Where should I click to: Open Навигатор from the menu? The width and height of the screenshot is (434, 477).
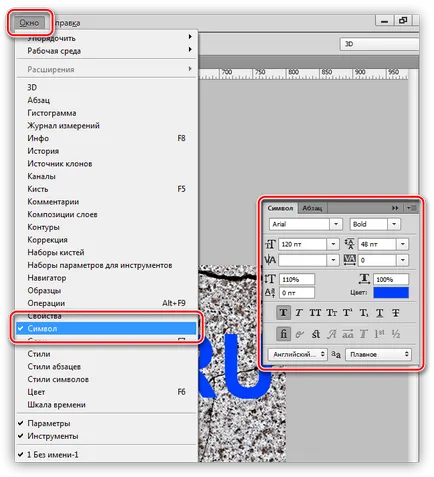coord(106,278)
